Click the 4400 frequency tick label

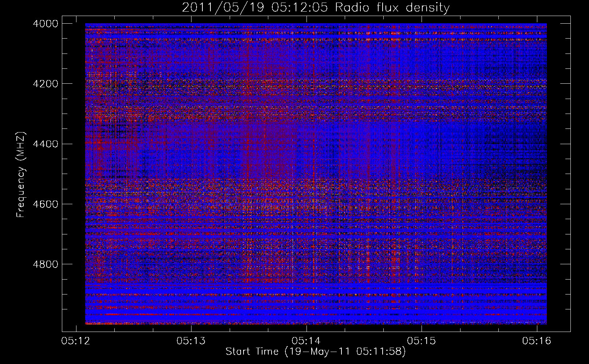pyautogui.click(x=46, y=144)
